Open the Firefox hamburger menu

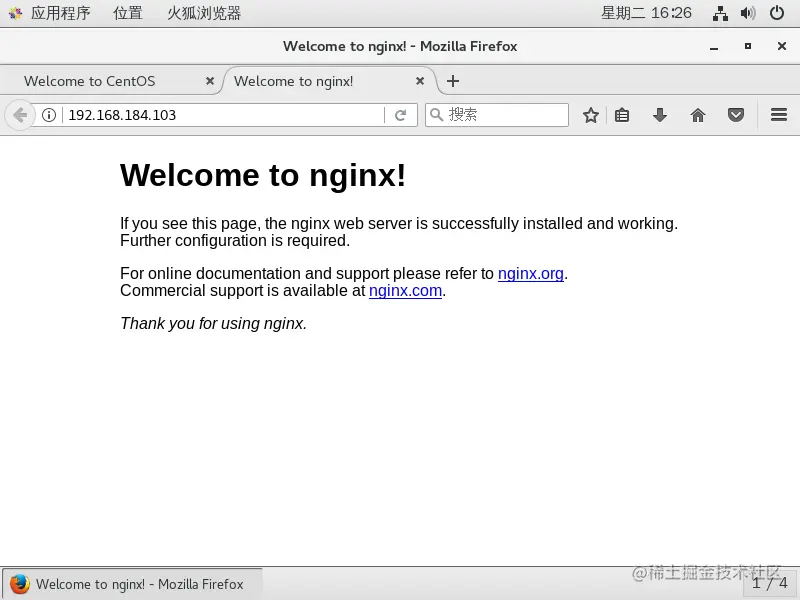[779, 115]
